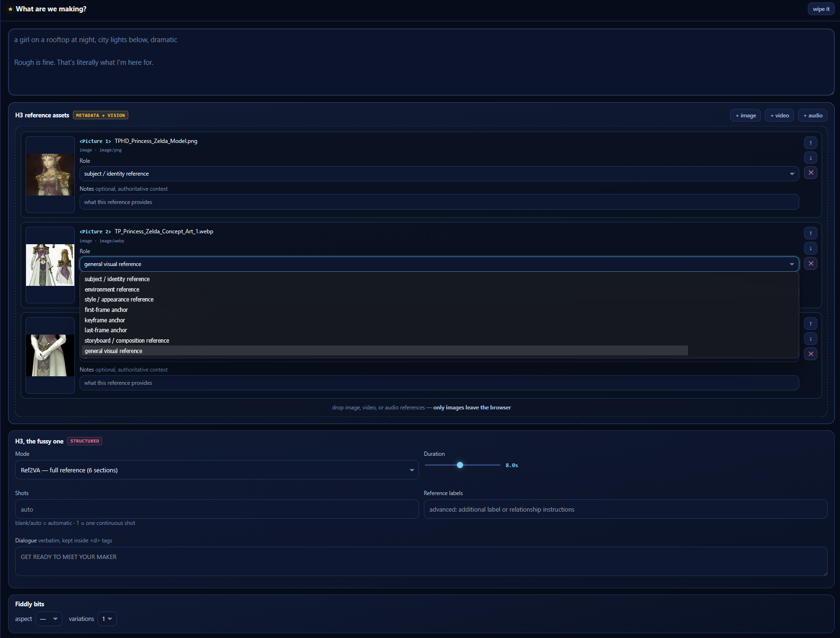Click the '<Picture 1>' tag label

[95, 141]
